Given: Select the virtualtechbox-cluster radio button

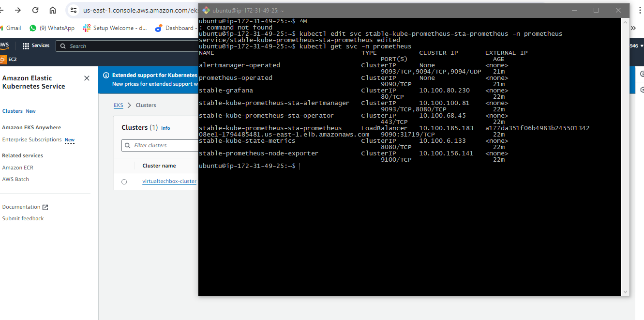Looking at the screenshot, I should 124,182.
